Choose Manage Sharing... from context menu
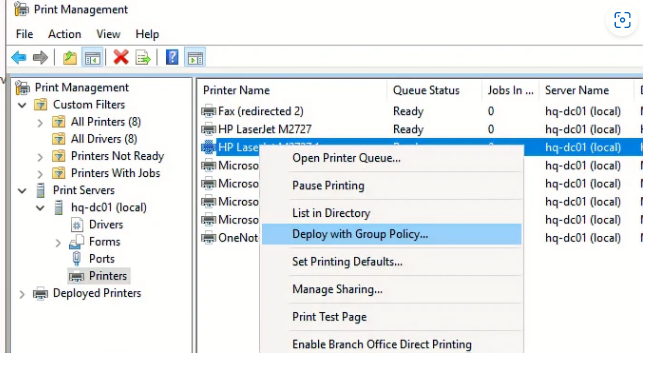Screen dimensions: 661x365 click(x=392, y=289)
